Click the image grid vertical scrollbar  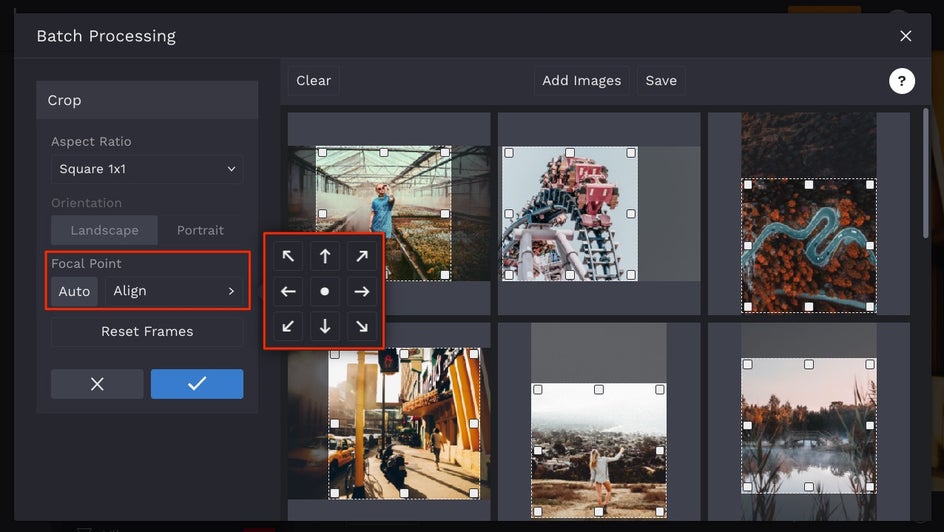point(925,173)
